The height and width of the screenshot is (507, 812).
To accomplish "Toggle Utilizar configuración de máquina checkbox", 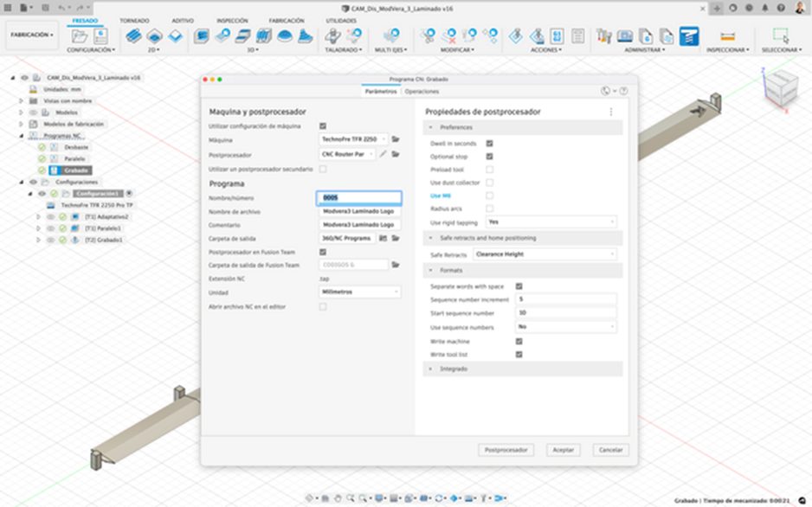I will click(323, 126).
